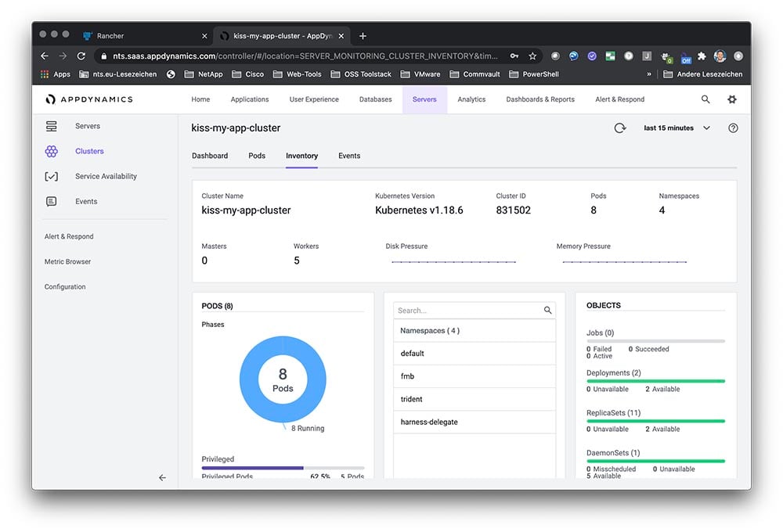This screenshot has height=532, width=783.
Task: Click the Service Availability checkmark icon
Action: pyautogui.click(x=52, y=176)
